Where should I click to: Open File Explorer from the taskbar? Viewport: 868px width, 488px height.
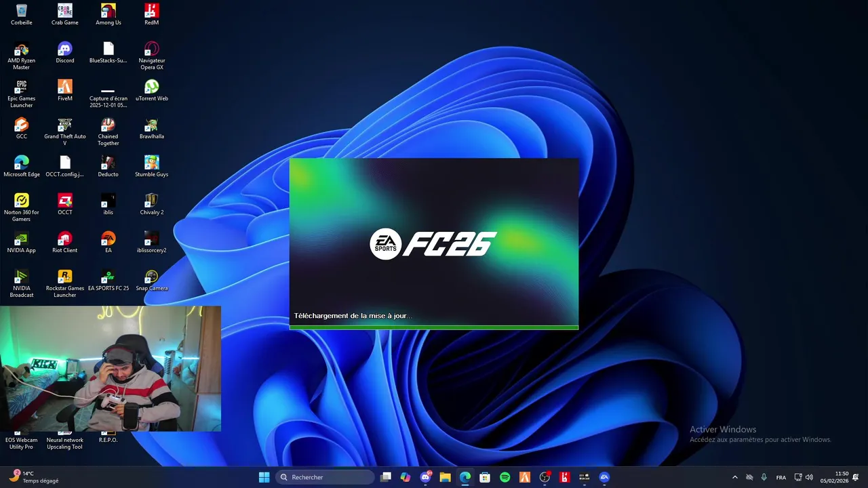click(x=445, y=477)
